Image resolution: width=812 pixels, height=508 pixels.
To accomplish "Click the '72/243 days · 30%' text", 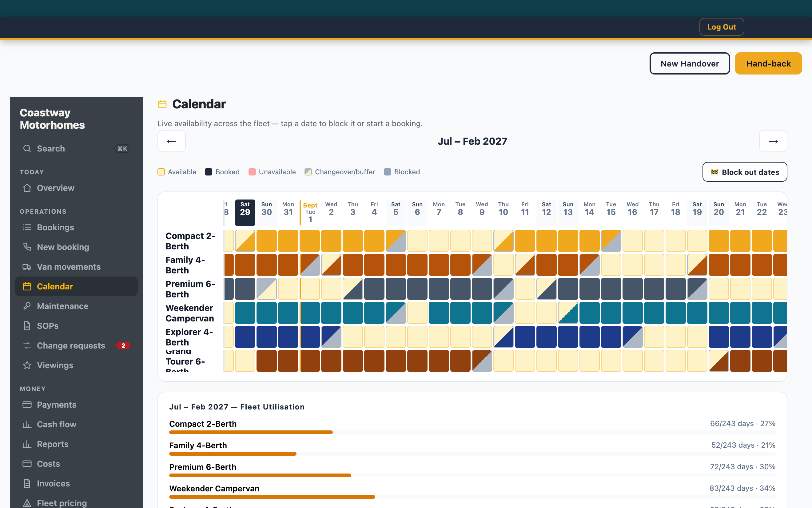I will [x=742, y=467].
